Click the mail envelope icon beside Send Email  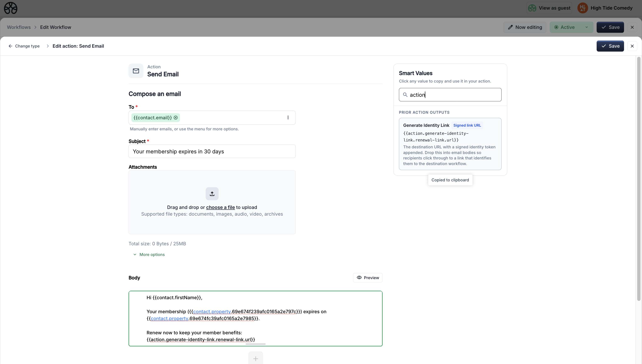136,71
